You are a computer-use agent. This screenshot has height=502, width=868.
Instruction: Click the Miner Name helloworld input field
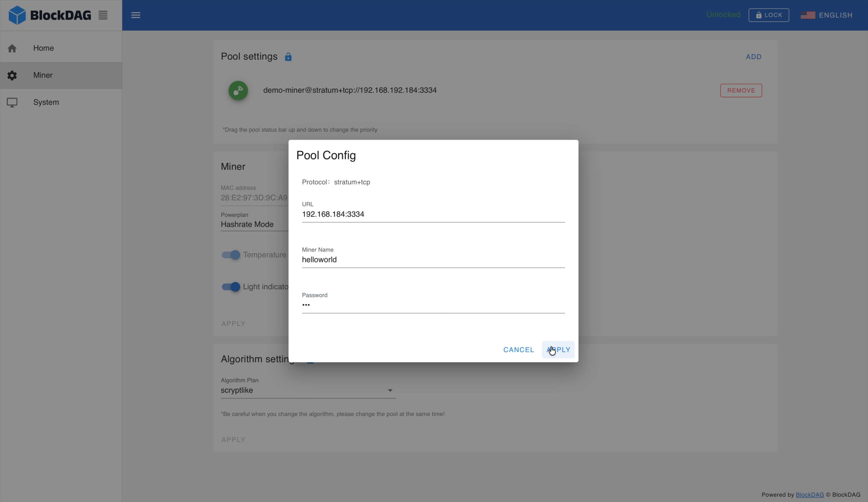click(x=433, y=260)
